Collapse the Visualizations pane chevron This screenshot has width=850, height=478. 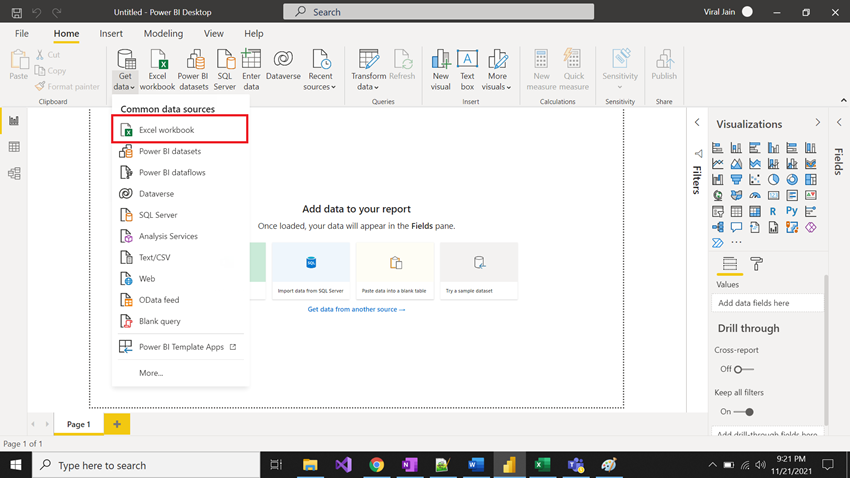point(817,123)
